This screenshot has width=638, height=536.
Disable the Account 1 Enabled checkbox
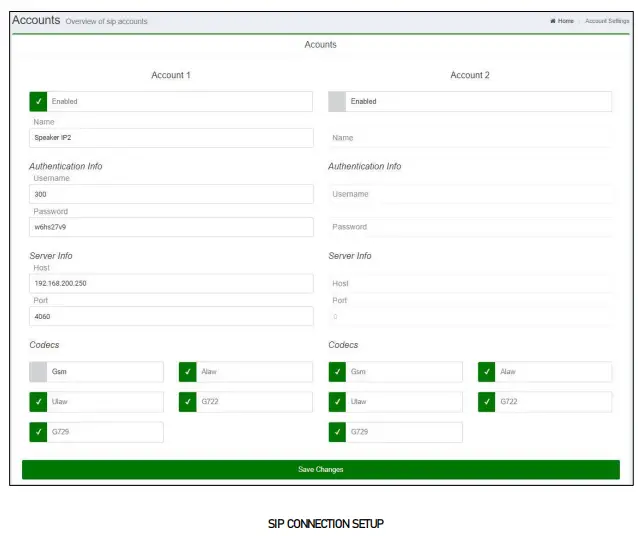[38, 101]
